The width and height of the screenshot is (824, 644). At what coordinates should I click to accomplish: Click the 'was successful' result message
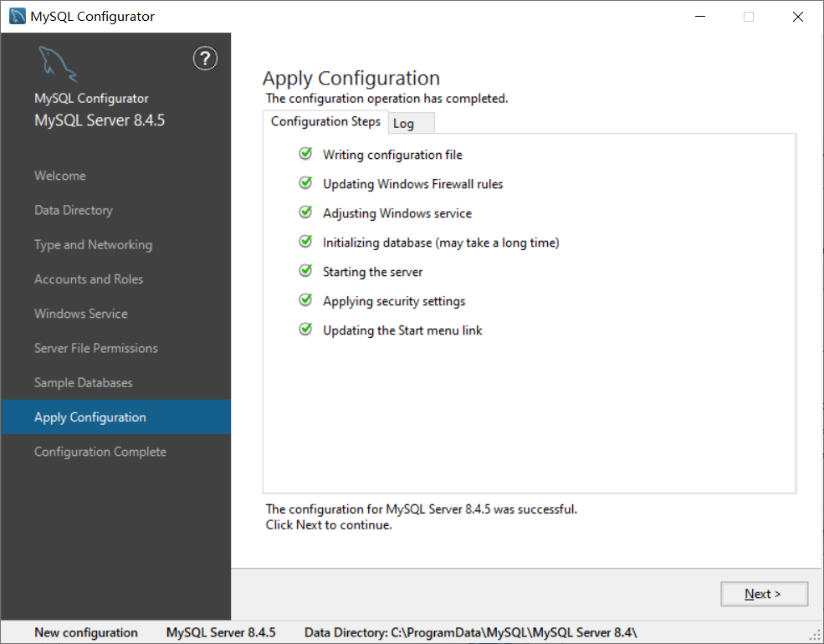[x=422, y=509]
